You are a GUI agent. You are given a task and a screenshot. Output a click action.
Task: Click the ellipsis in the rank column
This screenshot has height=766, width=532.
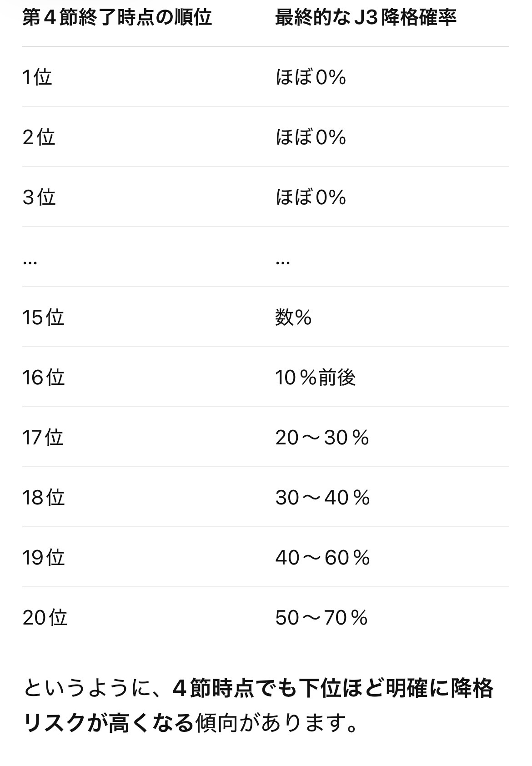(30, 262)
